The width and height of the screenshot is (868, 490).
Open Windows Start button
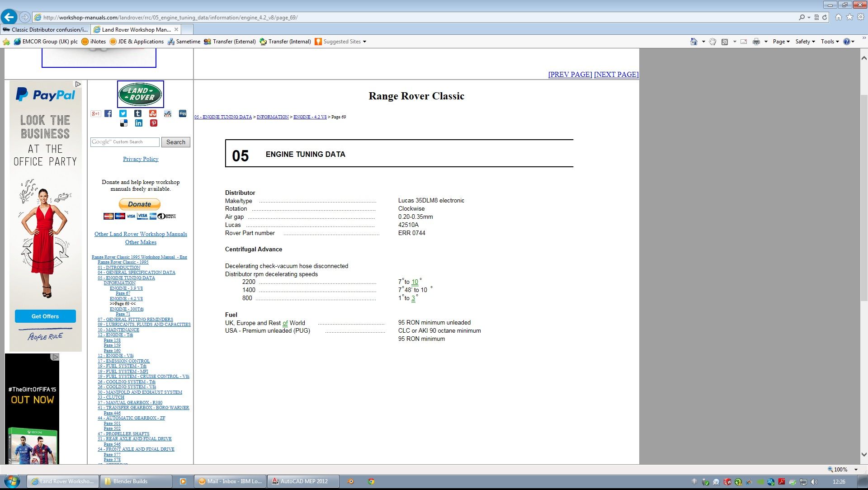pyautogui.click(x=11, y=481)
